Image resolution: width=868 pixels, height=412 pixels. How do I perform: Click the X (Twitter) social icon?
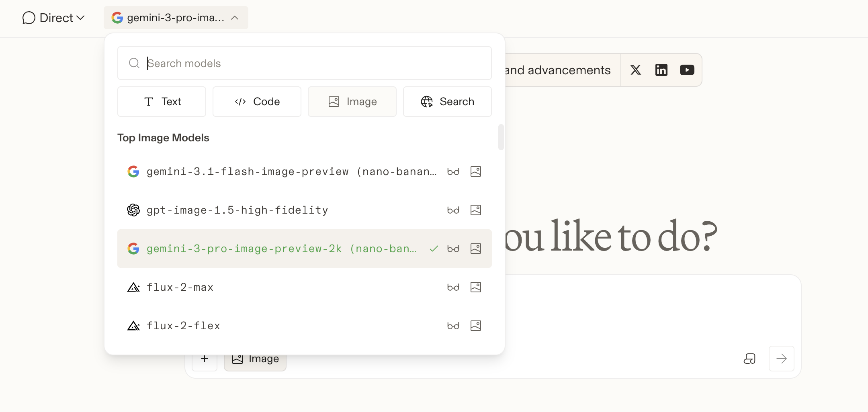click(635, 70)
